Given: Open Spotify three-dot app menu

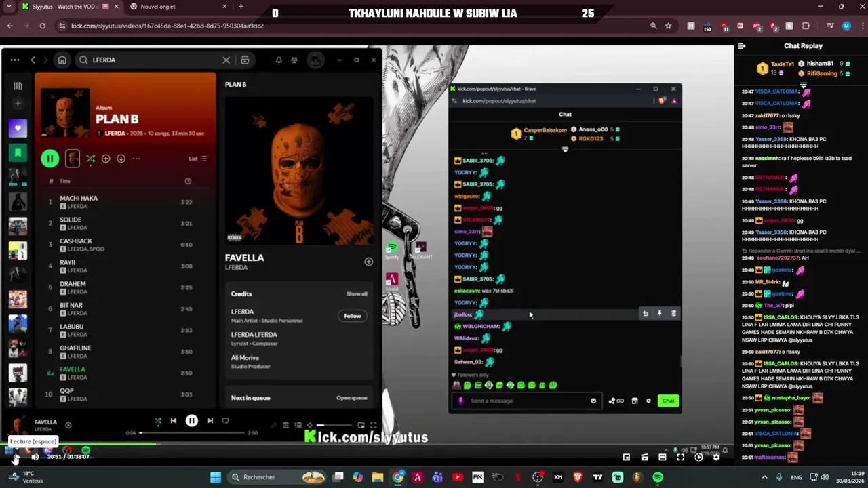Looking at the screenshot, I should (14, 60).
